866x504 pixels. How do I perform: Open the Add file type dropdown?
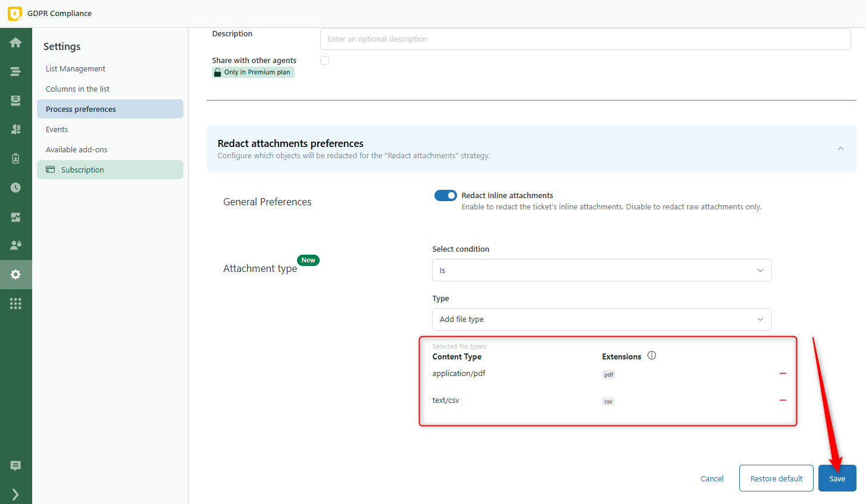602,320
